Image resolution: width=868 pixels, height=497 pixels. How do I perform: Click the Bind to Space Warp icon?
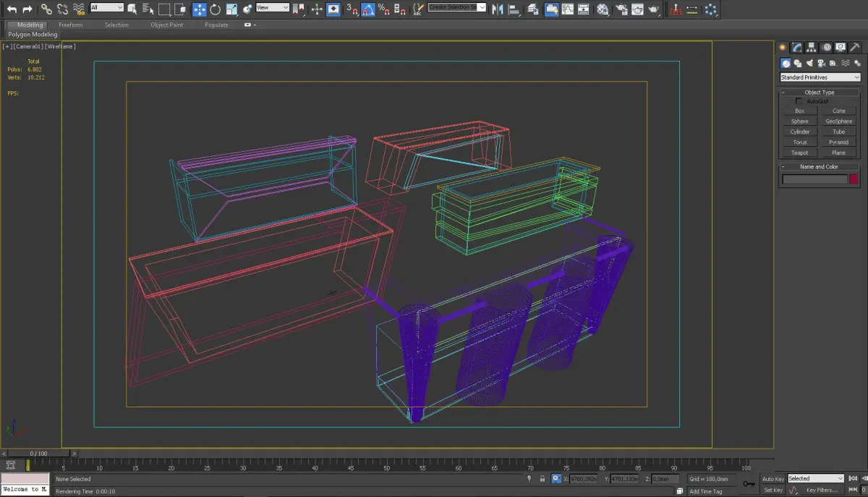point(79,9)
